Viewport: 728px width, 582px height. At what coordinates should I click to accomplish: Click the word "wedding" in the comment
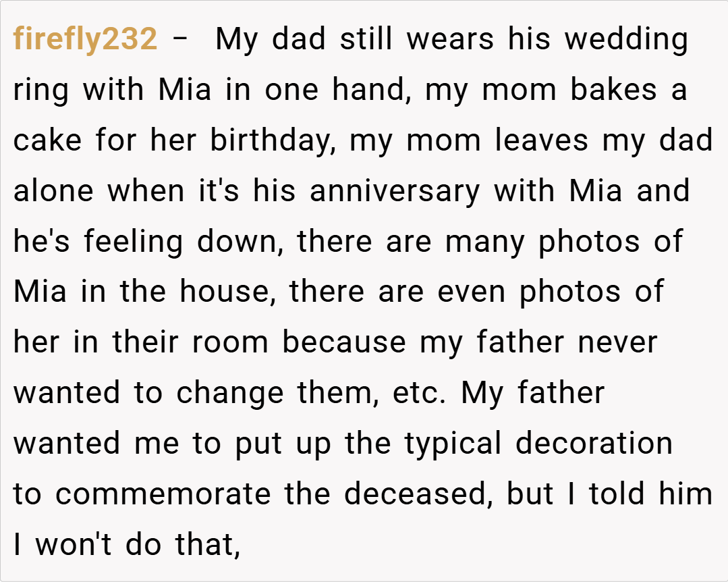[626, 40]
